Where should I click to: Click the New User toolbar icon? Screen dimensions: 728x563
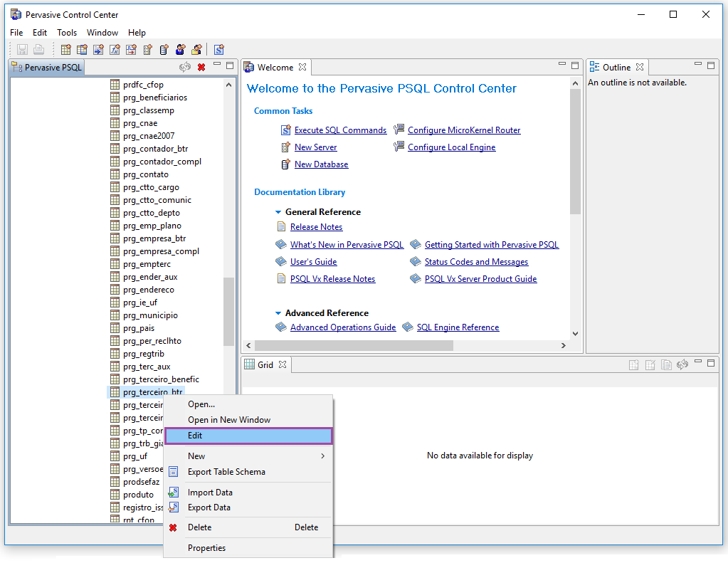pyautogui.click(x=181, y=50)
